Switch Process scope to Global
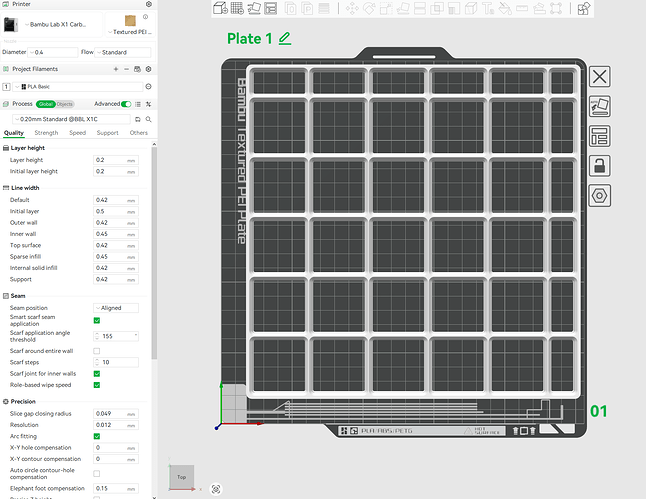Viewport: 646px width, 499px height. (45, 104)
